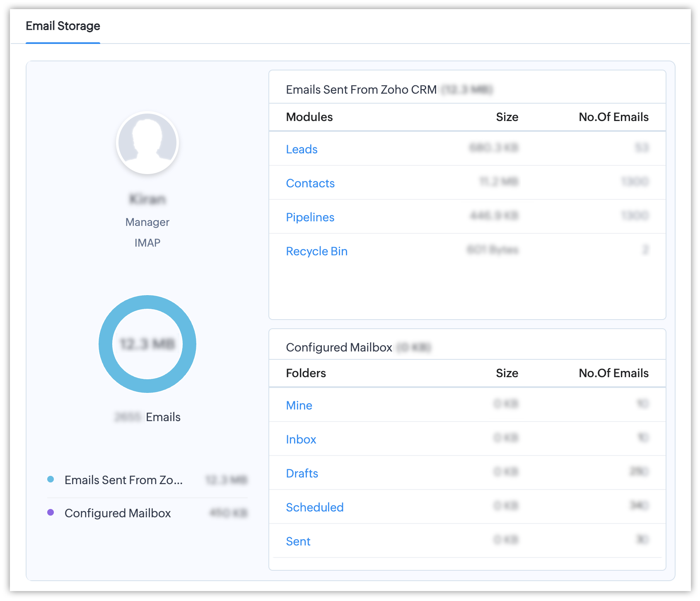Open the Contacts module link
This screenshot has width=700, height=601.
(310, 183)
